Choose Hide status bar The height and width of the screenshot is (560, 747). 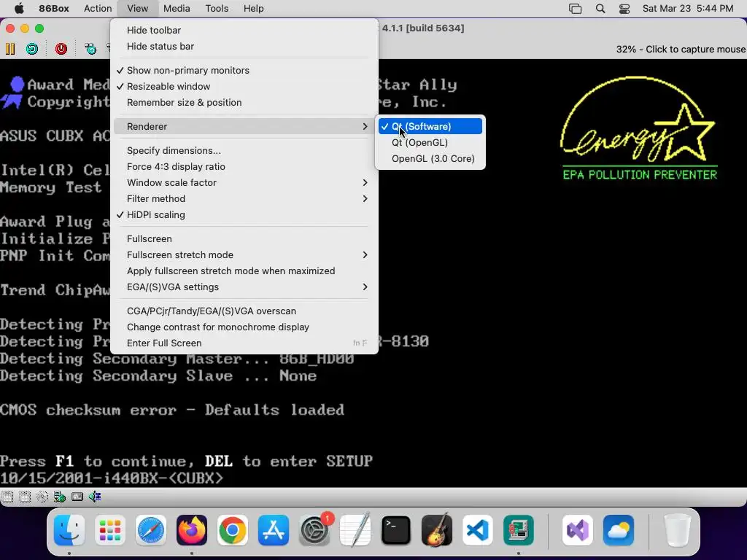point(244,47)
